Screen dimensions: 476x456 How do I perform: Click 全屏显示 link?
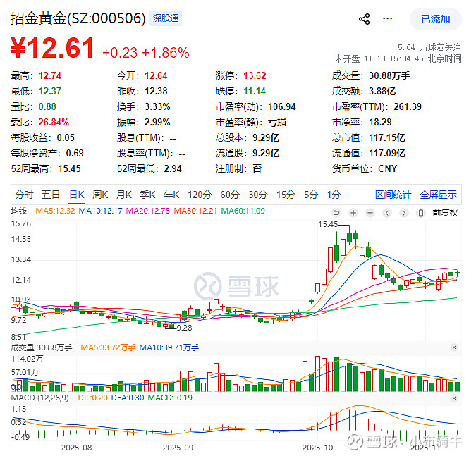438,195
